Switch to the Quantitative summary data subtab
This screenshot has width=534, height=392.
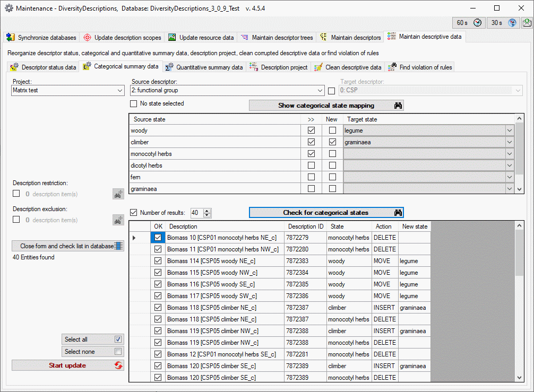204,67
